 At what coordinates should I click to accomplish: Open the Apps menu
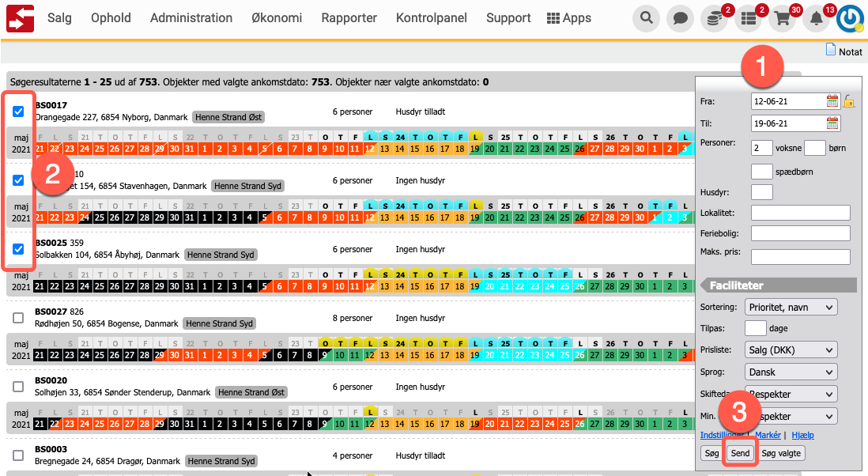569,17
